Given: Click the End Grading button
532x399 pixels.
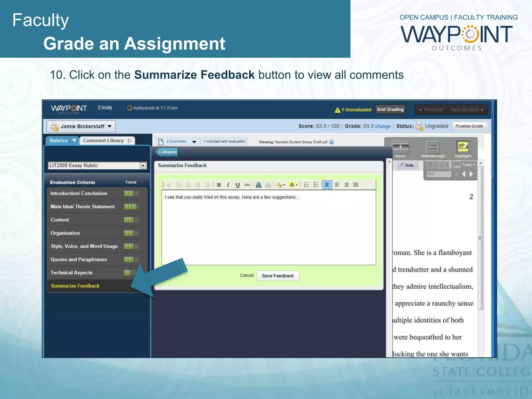Looking at the screenshot, I should click(390, 110).
